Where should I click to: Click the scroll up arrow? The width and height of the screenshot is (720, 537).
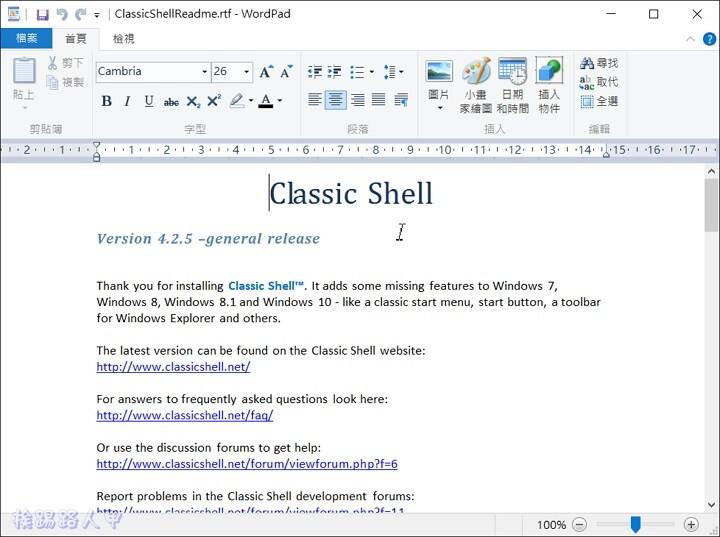(711, 172)
